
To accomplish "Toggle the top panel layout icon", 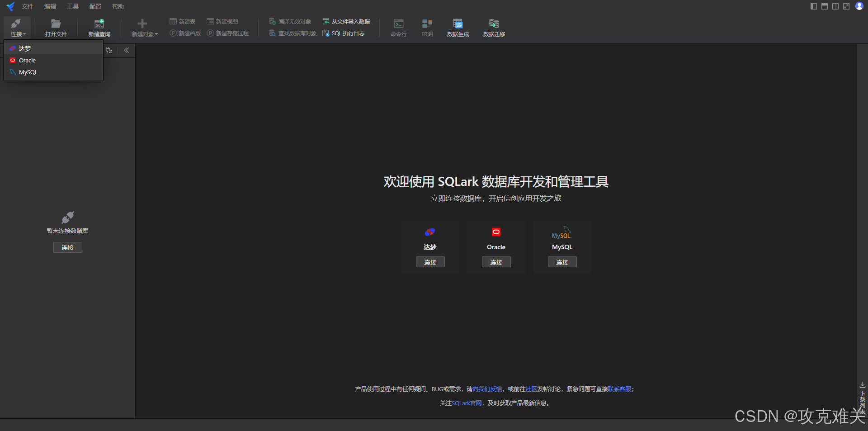I will [x=825, y=6].
